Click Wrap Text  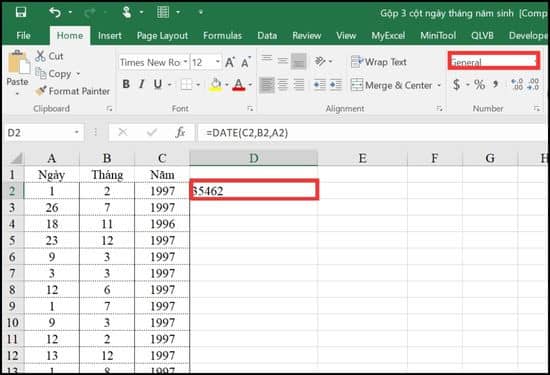tap(379, 62)
